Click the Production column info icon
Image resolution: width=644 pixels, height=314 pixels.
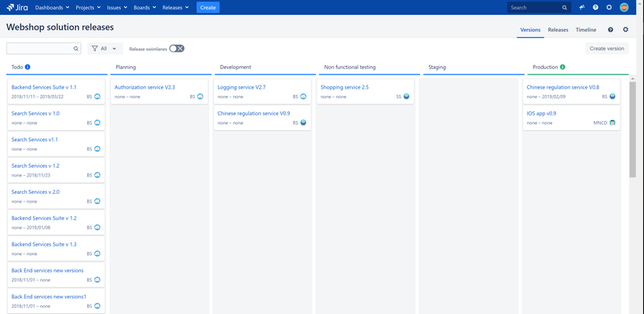click(x=562, y=67)
